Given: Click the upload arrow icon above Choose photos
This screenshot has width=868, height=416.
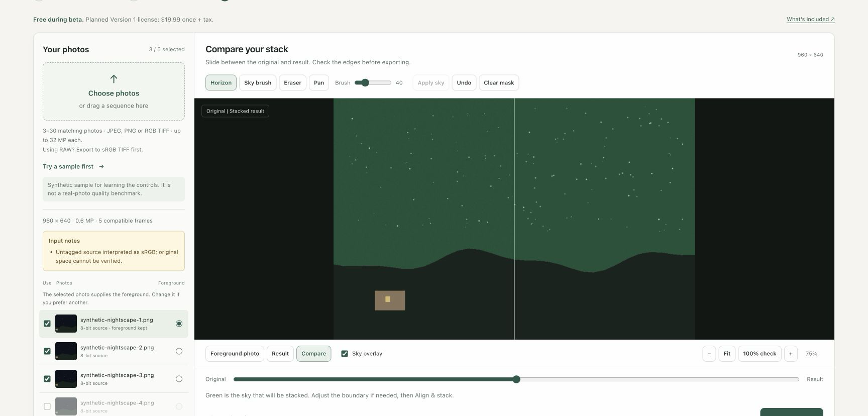Looking at the screenshot, I should [x=114, y=79].
